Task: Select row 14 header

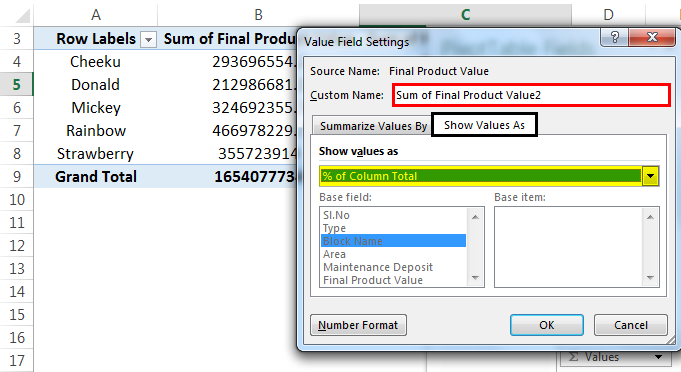Action: (x=17, y=291)
